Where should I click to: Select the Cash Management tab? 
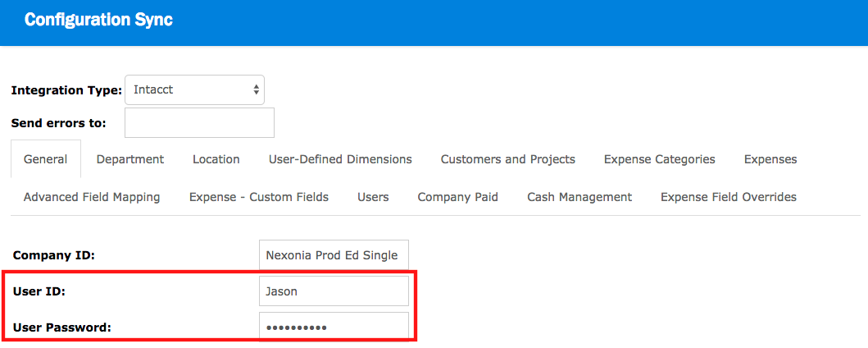579,197
